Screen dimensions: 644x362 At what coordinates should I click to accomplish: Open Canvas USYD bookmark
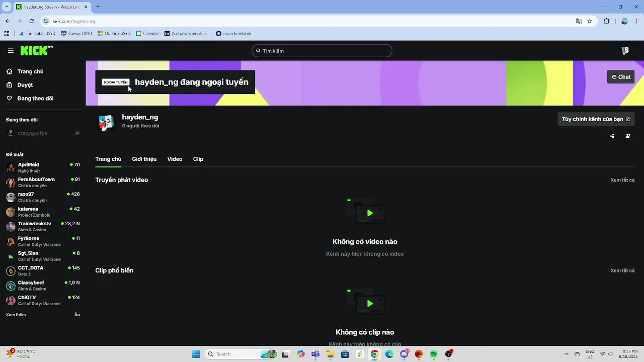click(76, 34)
